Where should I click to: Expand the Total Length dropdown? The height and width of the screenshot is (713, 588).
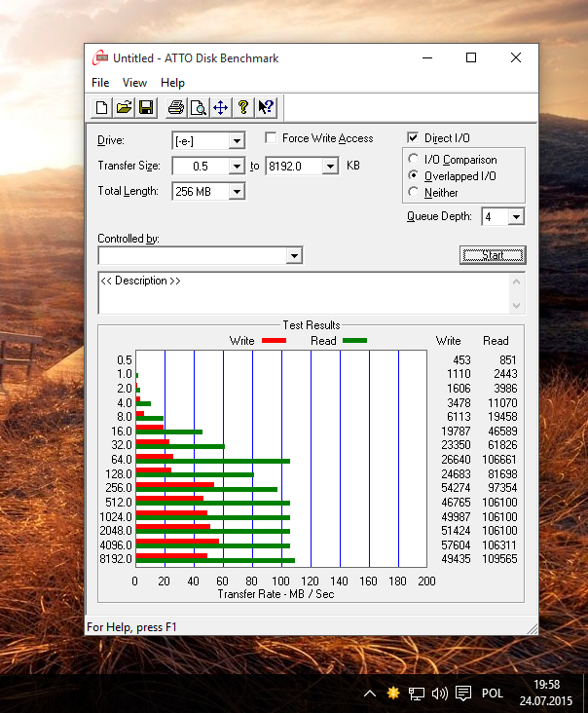point(237,192)
